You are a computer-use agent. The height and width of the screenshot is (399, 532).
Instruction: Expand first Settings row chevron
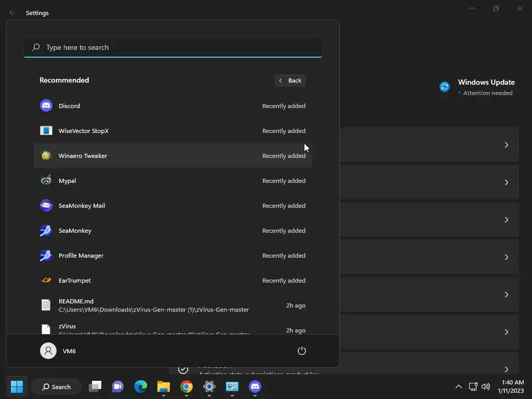tap(506, 145)
